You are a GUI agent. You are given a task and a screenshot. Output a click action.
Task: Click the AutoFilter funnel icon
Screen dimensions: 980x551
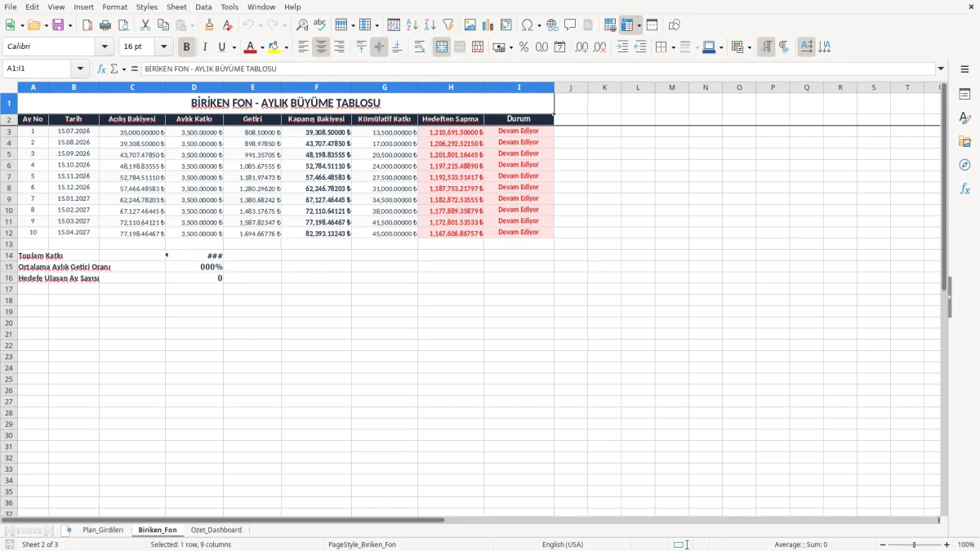[448, 25]
